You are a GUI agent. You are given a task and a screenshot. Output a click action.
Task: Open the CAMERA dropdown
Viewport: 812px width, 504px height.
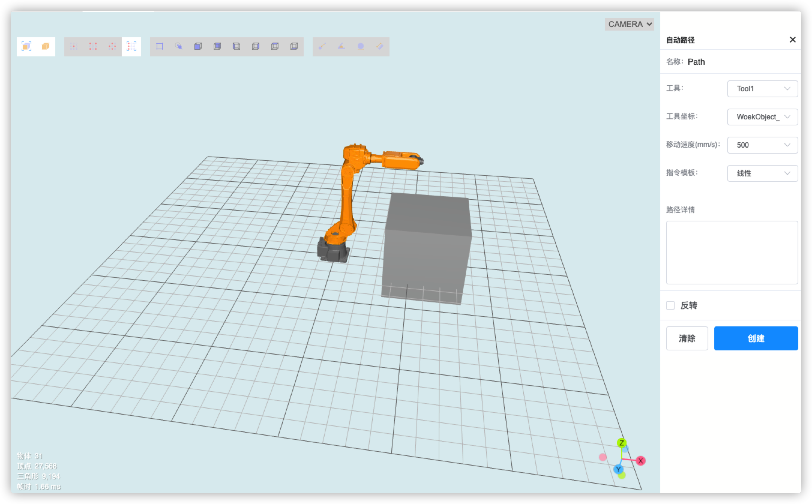(x=629, y=24)
